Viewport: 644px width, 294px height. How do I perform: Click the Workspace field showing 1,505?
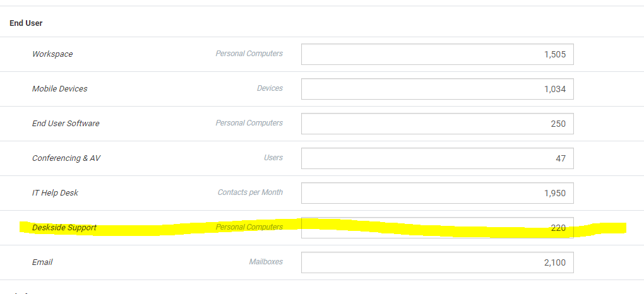[x=438, y=54]
